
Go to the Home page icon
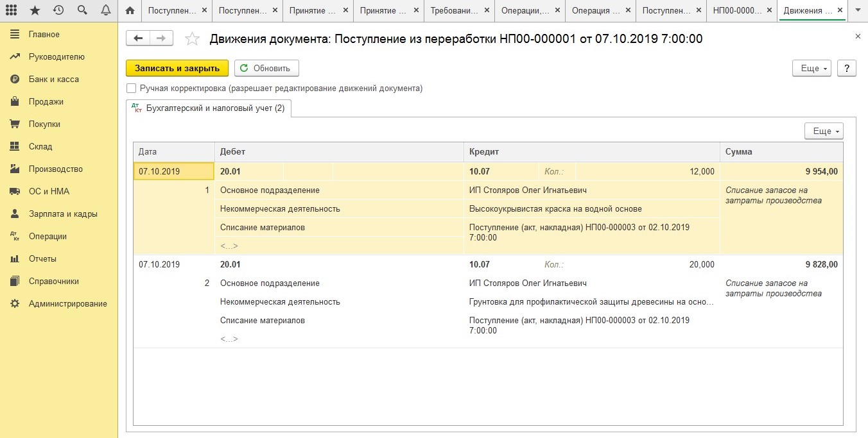pos(130,11)
